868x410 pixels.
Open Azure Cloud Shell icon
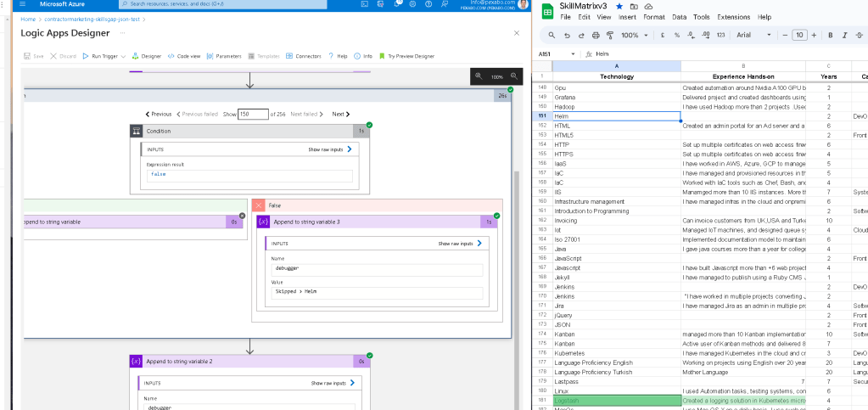coord(364,4)
